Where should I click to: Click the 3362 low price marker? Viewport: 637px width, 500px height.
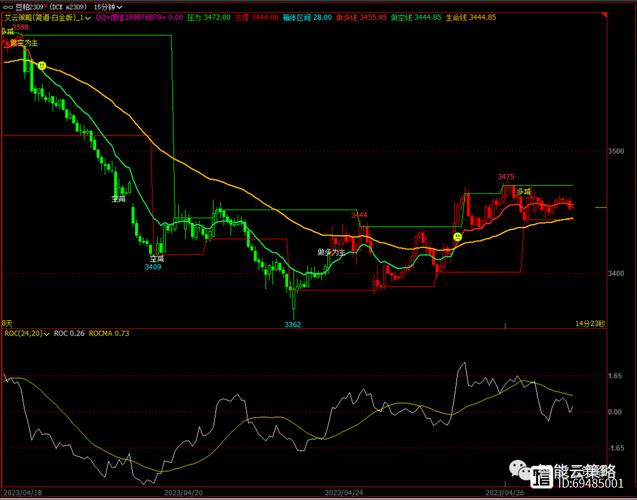[x=292, y=325]
